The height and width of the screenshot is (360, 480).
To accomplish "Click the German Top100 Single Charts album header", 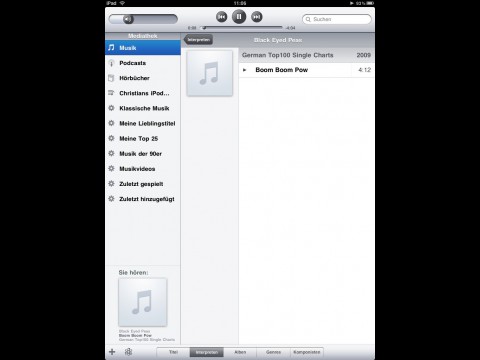I will pos(306,55).
